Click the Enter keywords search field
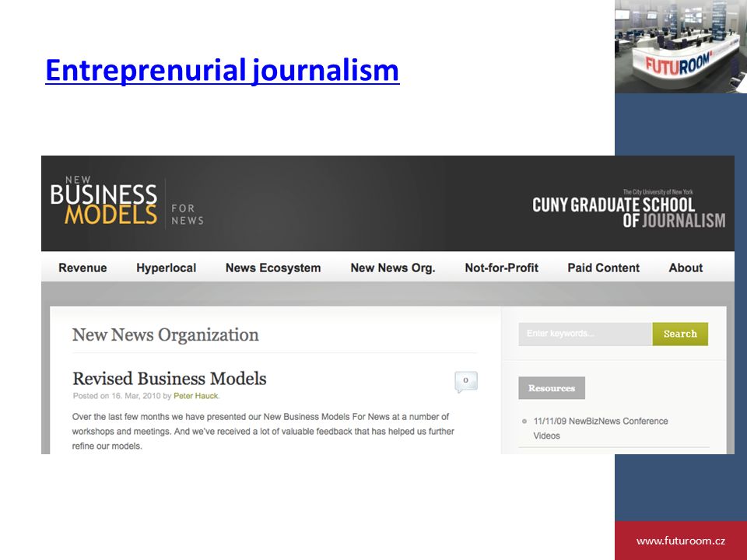The width and height of the screenshot is (747, 560). [x=585, y=334]
